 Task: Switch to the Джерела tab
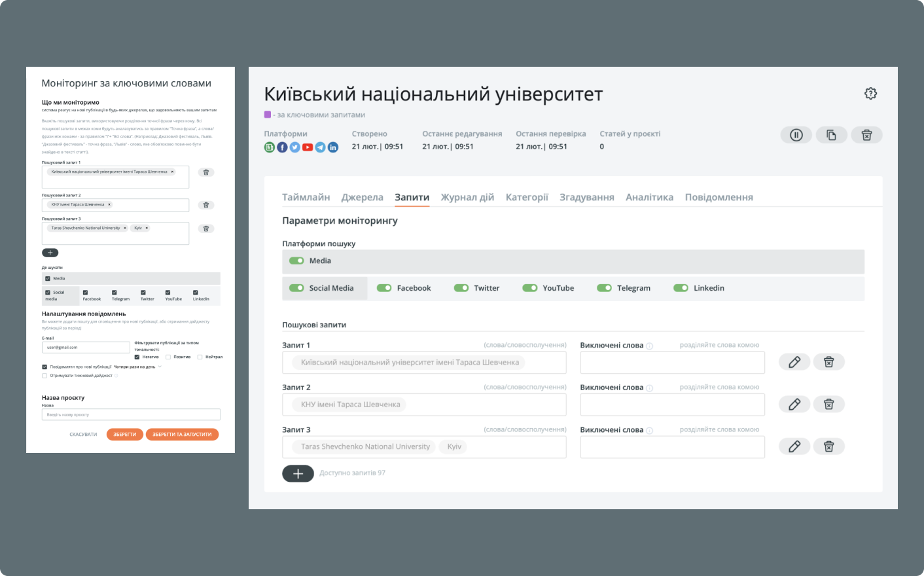[363, 197]
